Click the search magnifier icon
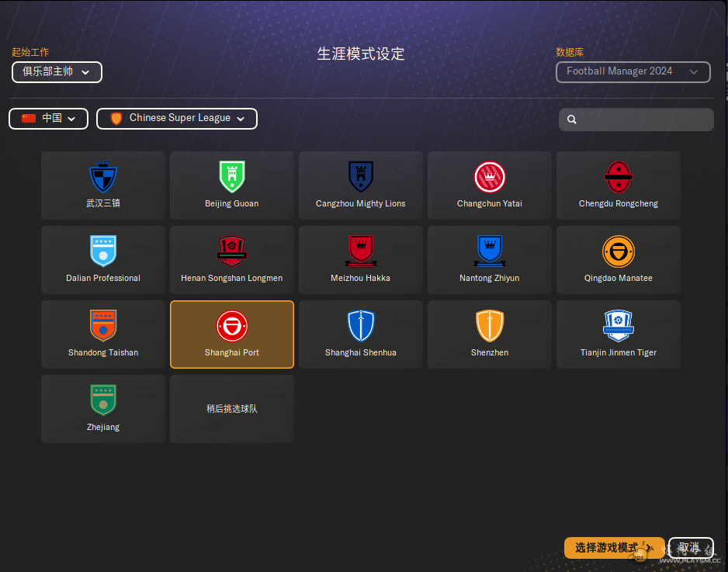This screenshot has width=728, height=572. 571,120
